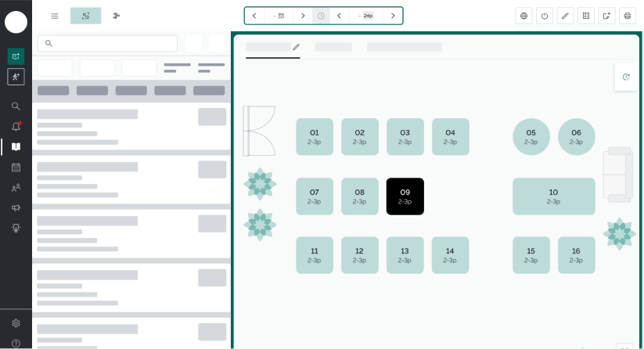This screenshot has height=349, width=644.
Task: Open the floor layout square icon
Action: (586, 16)
